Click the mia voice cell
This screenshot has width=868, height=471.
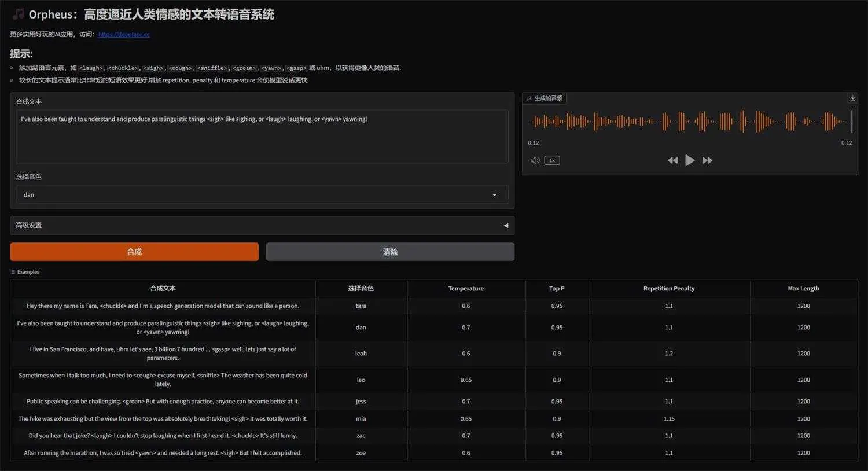[x=361, y=419]
